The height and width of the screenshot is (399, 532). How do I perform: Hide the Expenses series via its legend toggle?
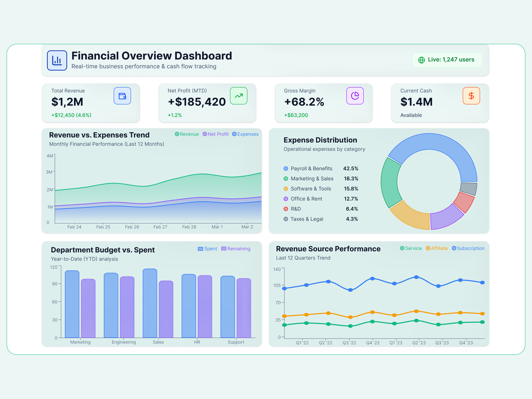245,134
